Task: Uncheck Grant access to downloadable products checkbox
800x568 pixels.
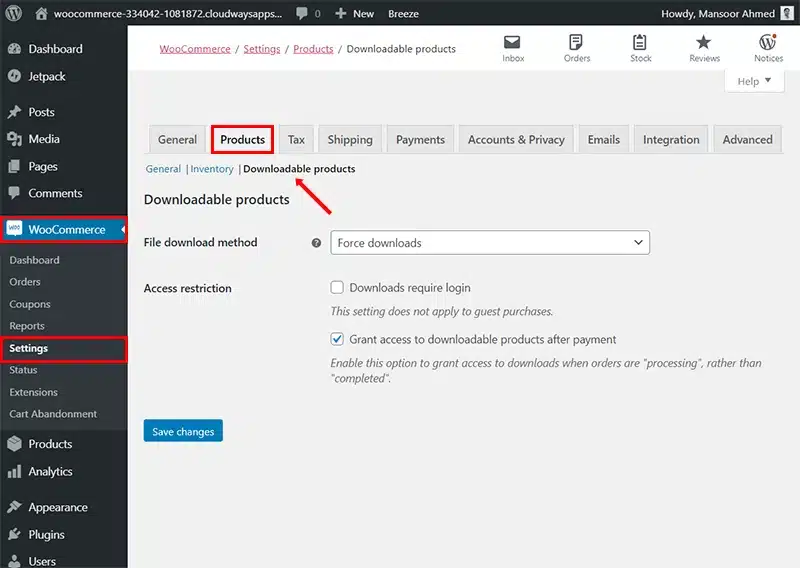Action: tap(337, 339)
